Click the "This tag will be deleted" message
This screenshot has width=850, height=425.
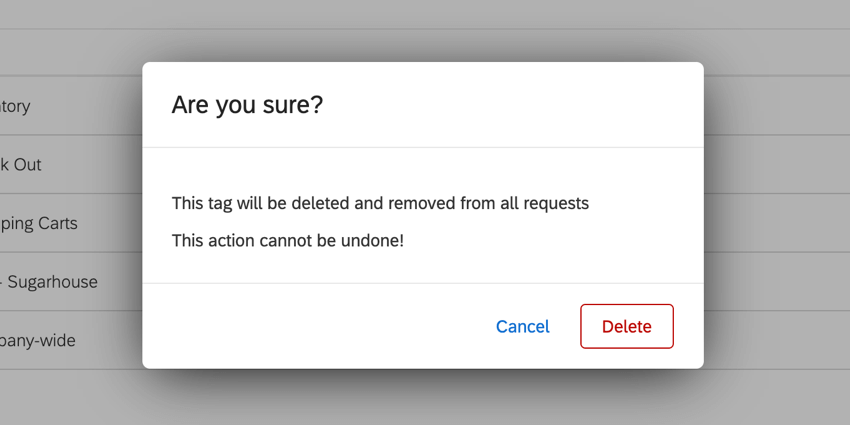point(380,204)
